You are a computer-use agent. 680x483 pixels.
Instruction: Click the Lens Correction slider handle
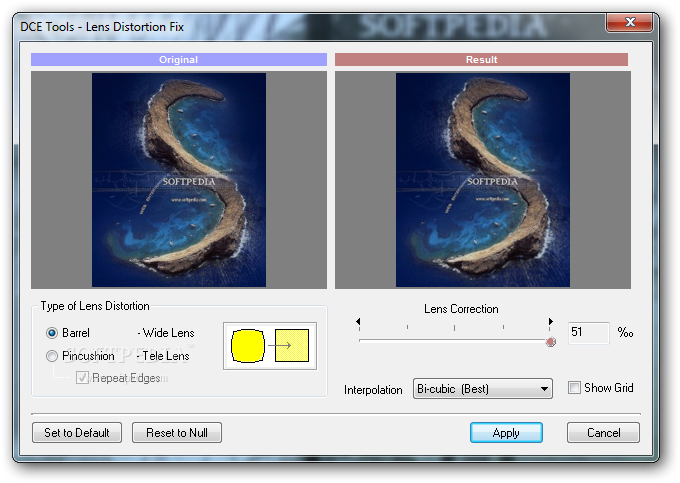551,342
